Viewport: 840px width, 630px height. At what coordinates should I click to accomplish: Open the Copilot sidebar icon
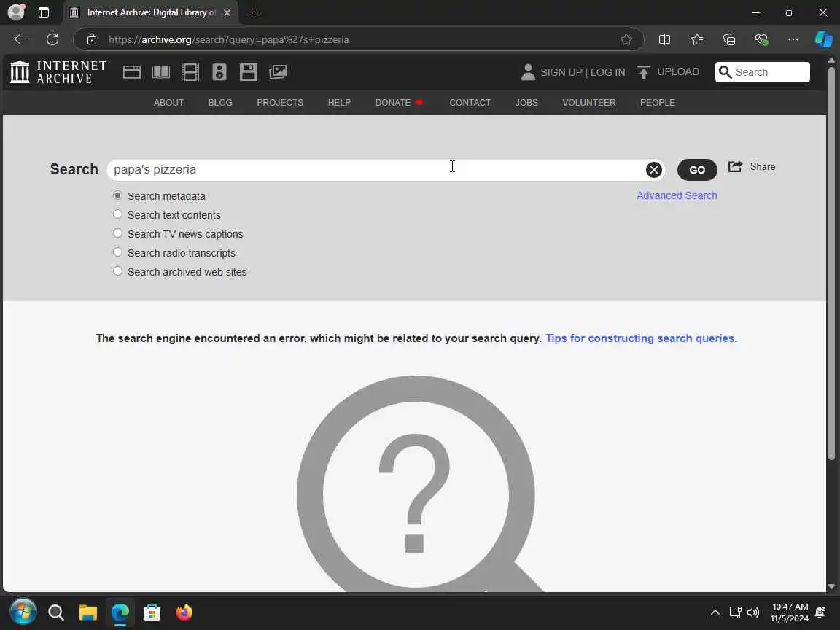click(823, 39)
